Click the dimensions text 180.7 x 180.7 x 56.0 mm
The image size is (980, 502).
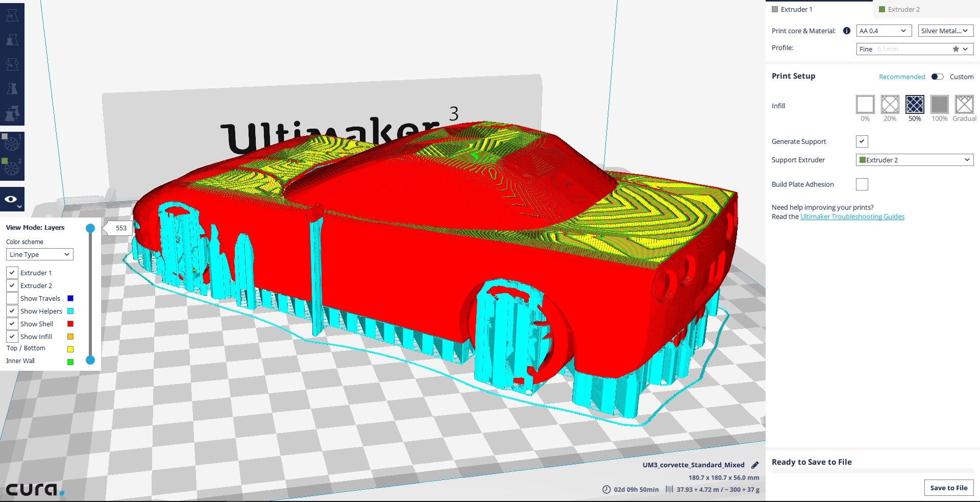(x=724, y=477)
